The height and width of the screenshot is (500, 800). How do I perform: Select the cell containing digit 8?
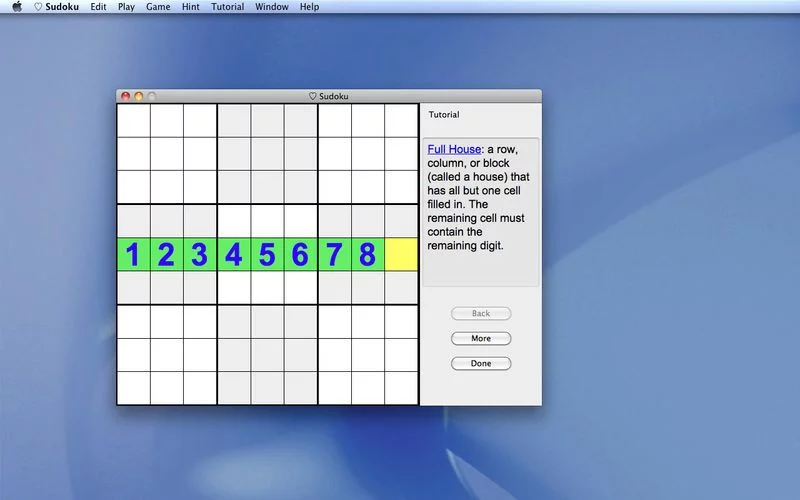coord(368,254)
